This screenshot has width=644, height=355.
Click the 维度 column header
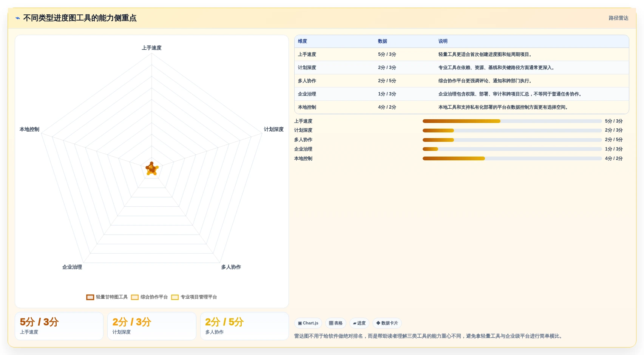click(x=303, y=41)
